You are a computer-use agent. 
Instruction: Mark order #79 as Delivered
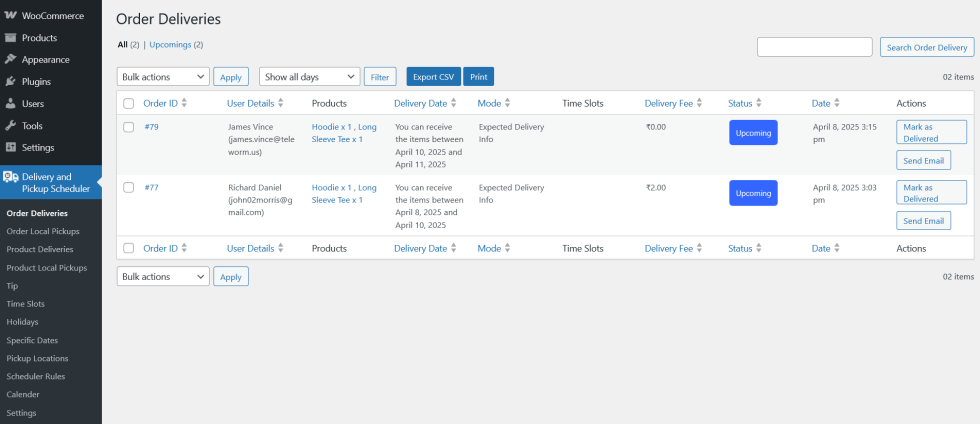(x=931, y=132)
